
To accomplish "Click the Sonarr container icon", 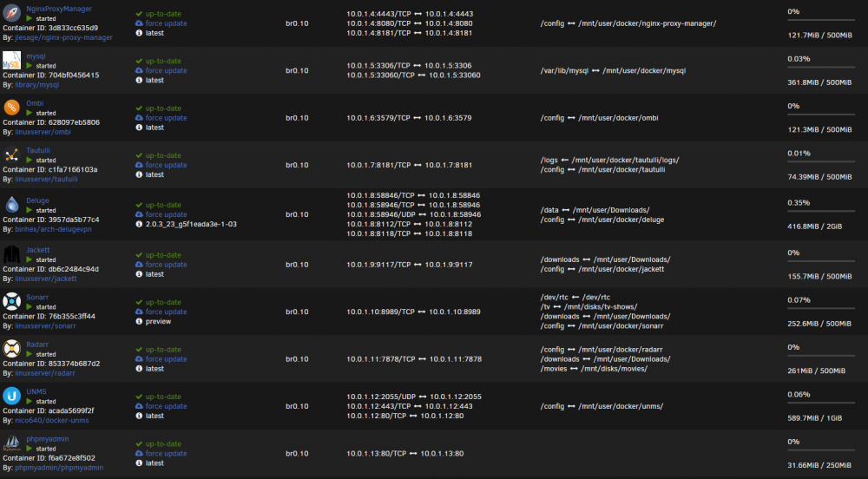I will (x=11, y=301).
